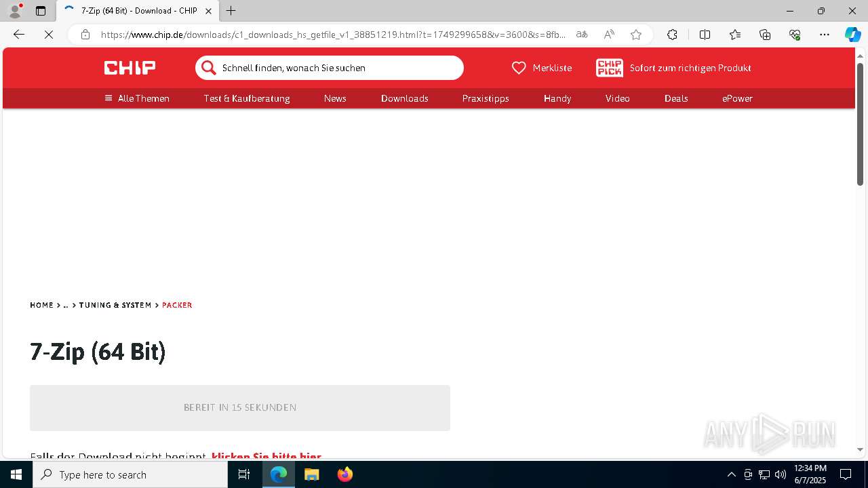Open PACKER breadcrumb category
The image size is (868, 488).
pyautogui.click(x=177, y=305)
